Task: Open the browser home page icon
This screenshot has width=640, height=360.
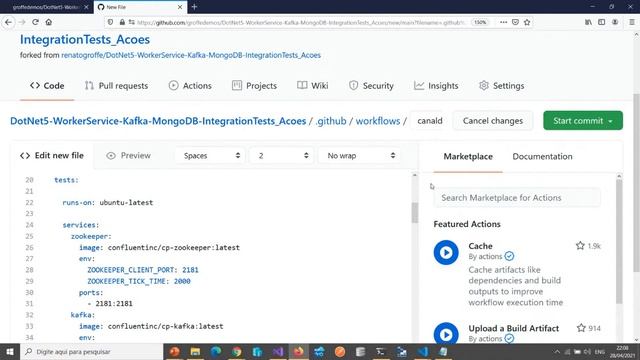Action: click(49, 22)
